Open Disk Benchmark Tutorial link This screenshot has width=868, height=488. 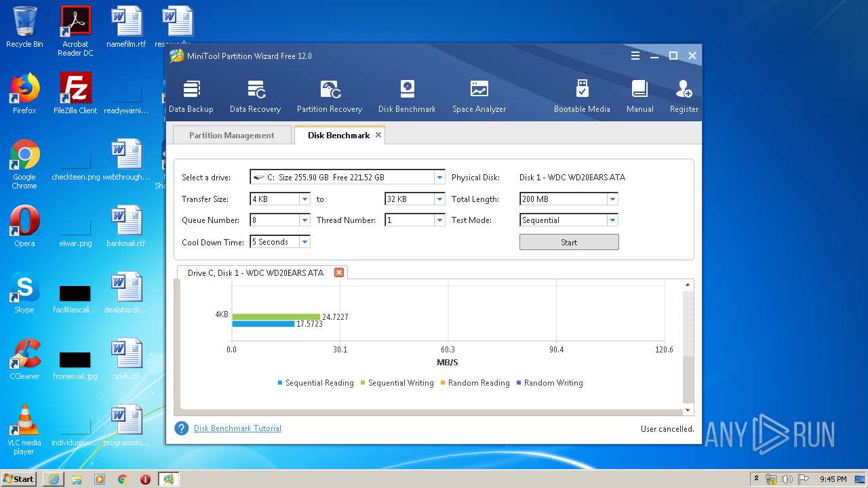tap(237, 428)
